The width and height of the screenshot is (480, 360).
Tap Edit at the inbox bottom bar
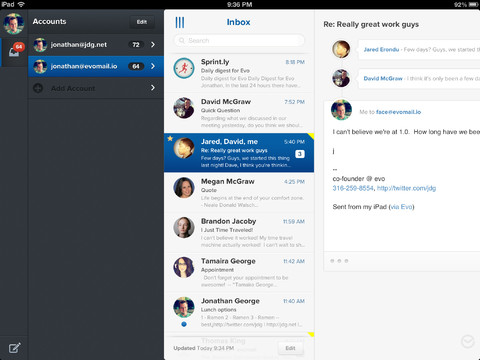point(290,348)
